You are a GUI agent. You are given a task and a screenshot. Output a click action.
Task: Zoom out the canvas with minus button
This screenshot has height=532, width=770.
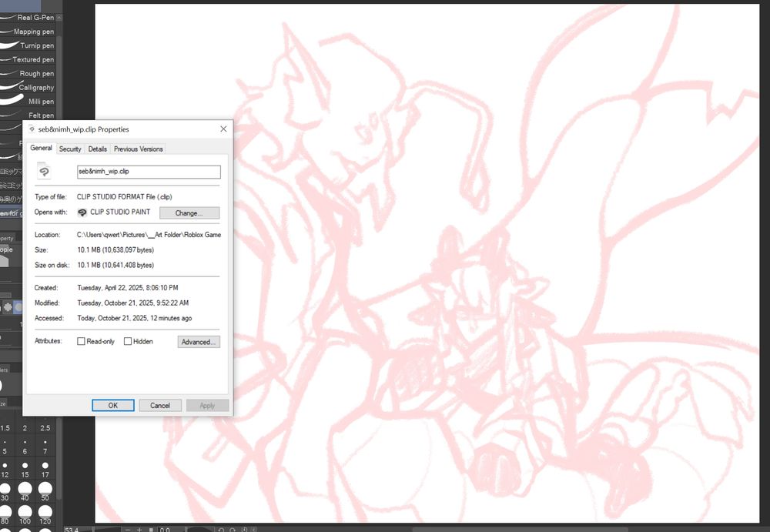(x=128, y=530)
